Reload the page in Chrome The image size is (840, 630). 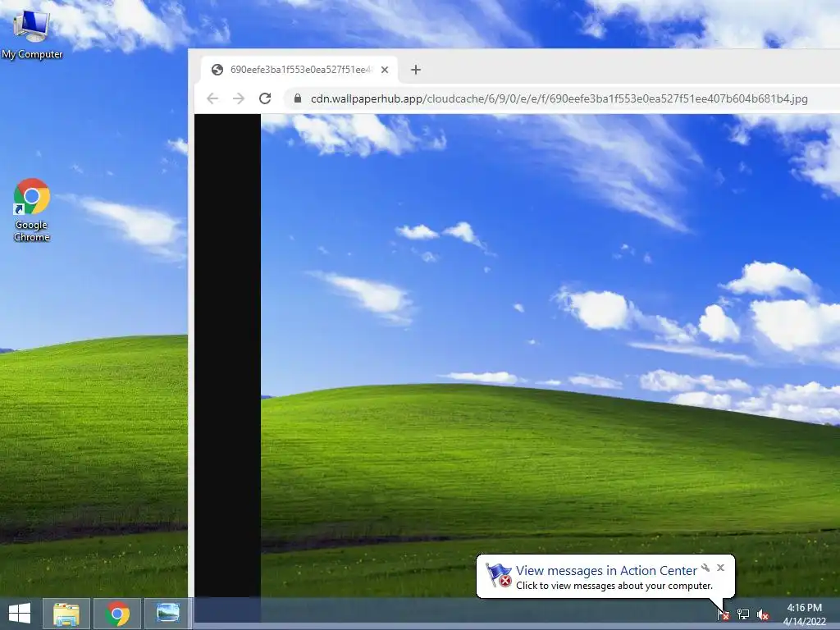[x=265, y=98]
